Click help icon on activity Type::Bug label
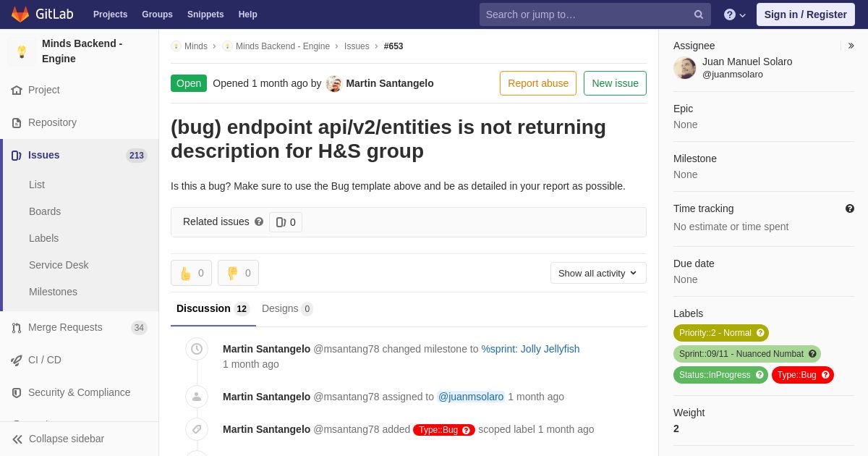Viewport: 868px width, 456px height. [x=466, y=430]
